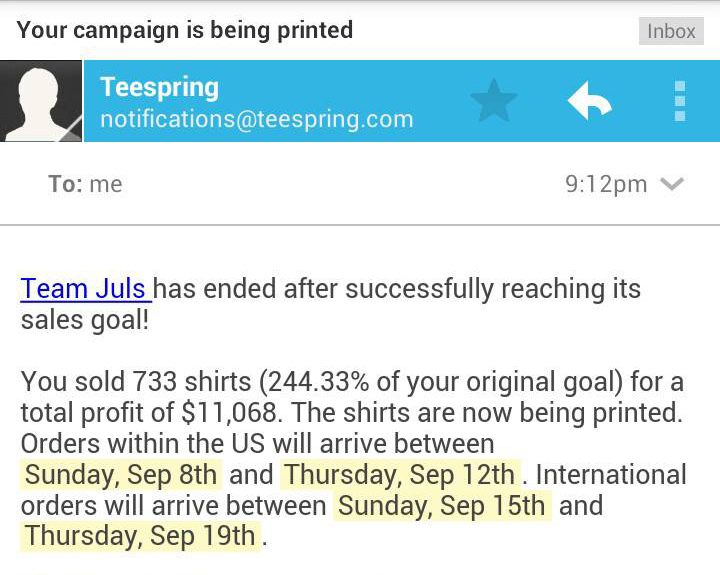Tap the Teespring sender name
Image resolution: width=720 pixels, height=575 pixels.
[159, 87]
